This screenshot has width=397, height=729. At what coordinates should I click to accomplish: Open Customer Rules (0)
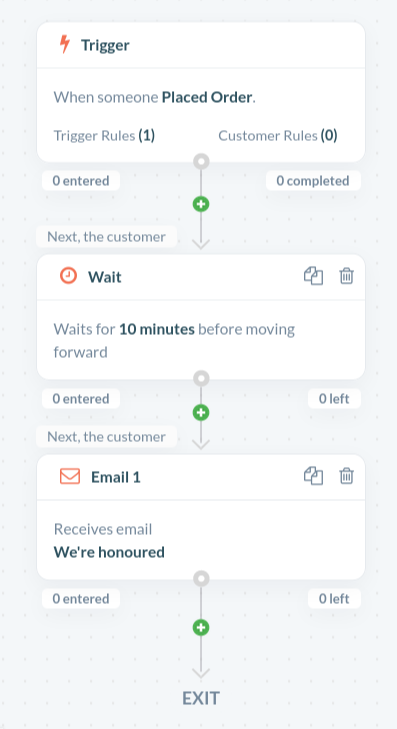click(278, 136)
